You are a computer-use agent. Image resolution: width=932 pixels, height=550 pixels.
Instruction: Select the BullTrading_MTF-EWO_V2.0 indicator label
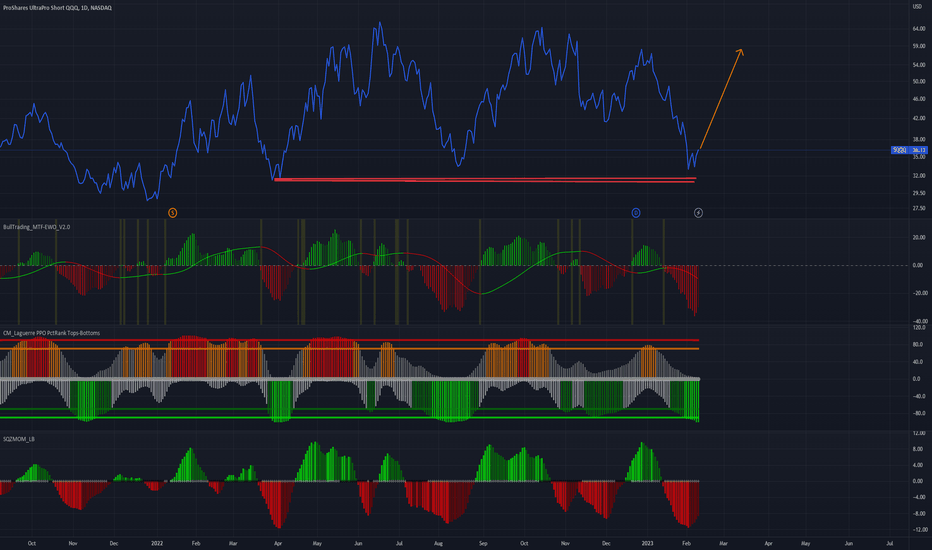[x=36, y=227]
